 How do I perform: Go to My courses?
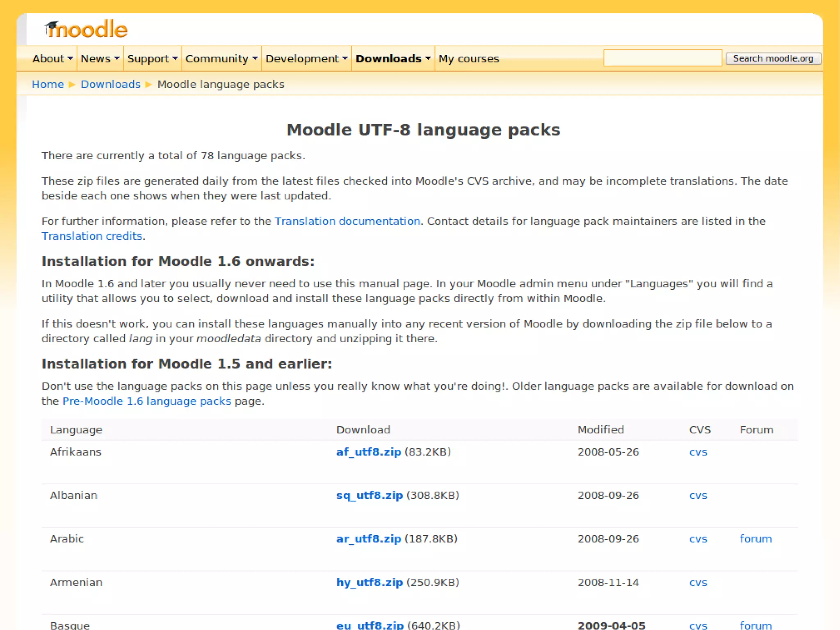tap(469, 59)
